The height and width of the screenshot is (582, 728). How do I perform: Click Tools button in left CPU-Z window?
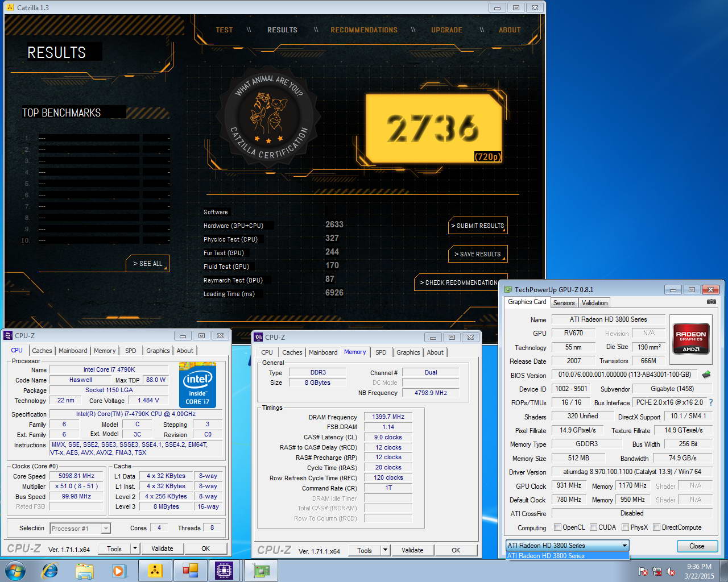click(114, 548)
